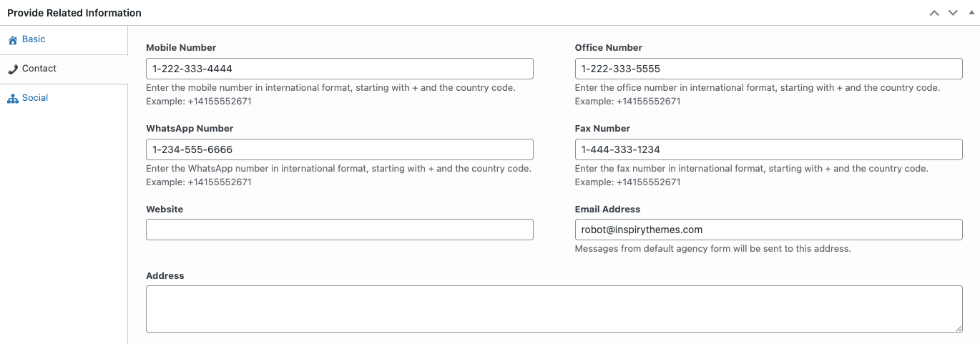
Task: Move the metabox down with the arrow
Action: 953,13
